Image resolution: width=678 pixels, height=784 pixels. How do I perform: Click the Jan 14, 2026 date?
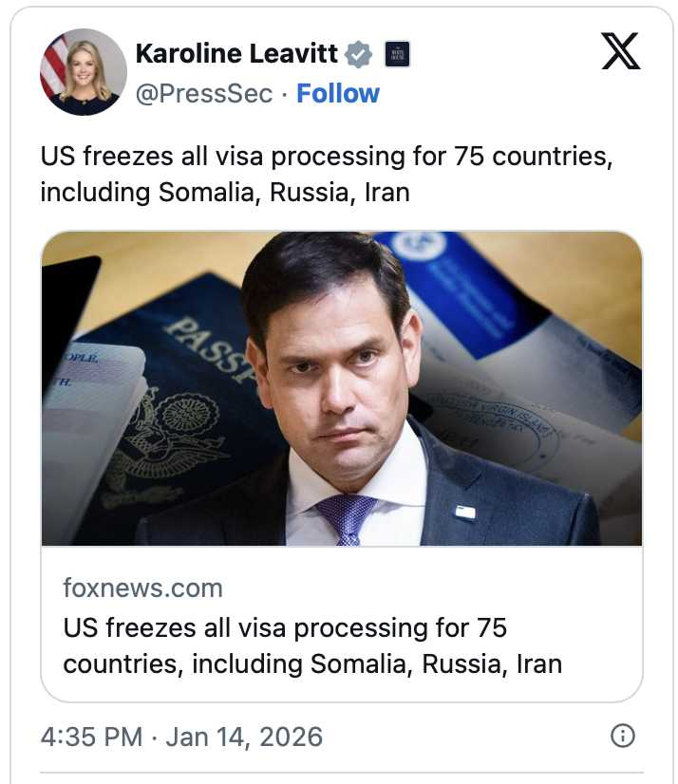point(244,737)
